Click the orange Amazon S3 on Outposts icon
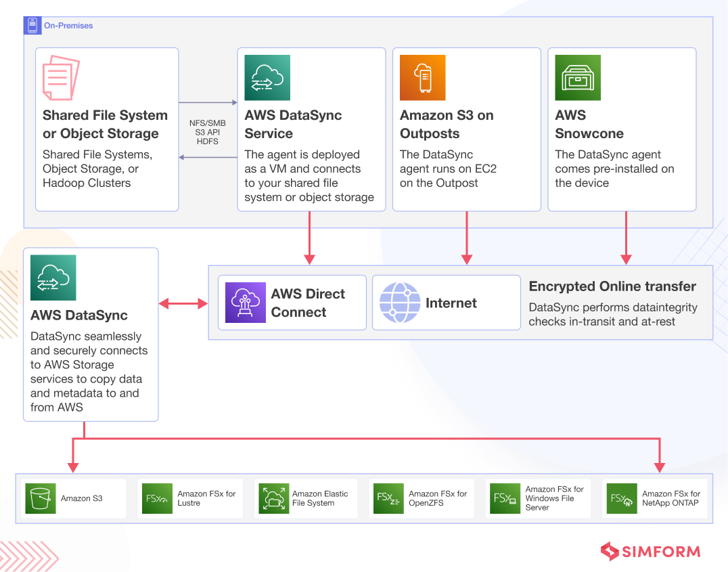Viewport: 728px width, 572px height. [x=422, y=78]
